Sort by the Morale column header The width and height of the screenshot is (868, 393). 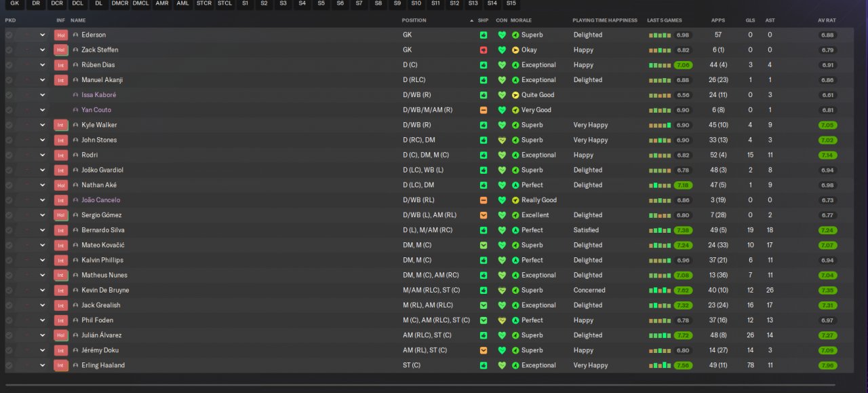tap(521, 20)
